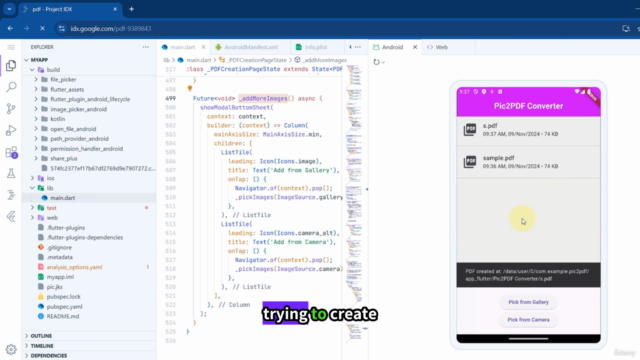Close the main.dart editor tab
640x360 pixels.
tap(203, 47)
